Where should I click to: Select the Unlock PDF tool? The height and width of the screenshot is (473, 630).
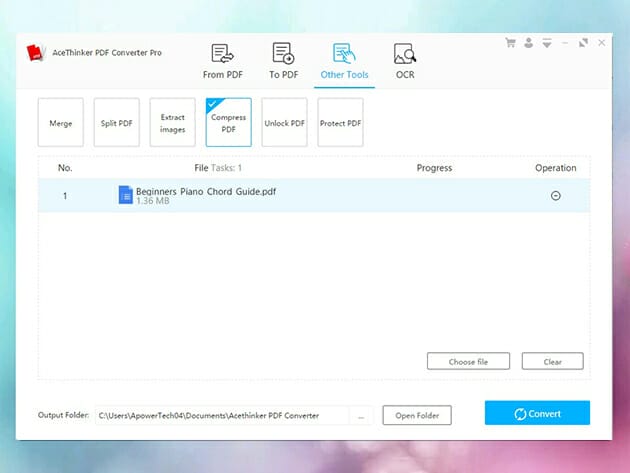[x=284, y=123]
